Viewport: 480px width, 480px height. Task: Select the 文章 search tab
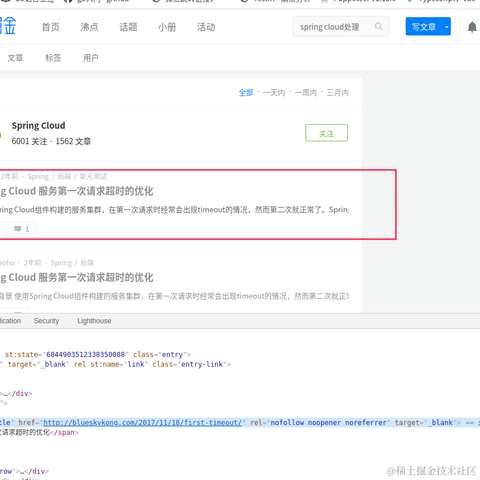point(15,58)
